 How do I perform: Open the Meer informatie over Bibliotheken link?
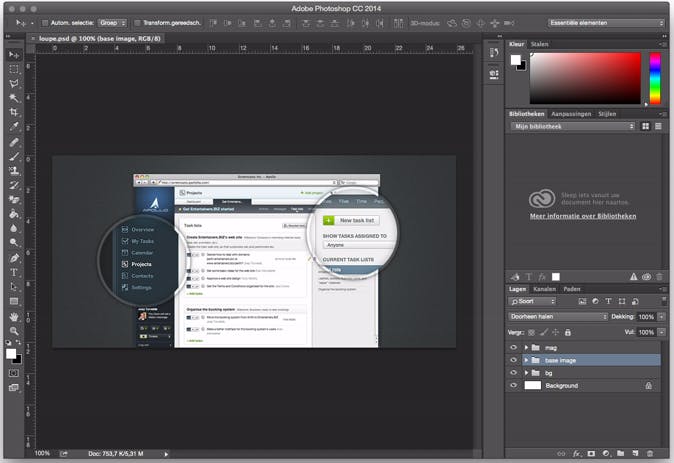tap(581, 215)
